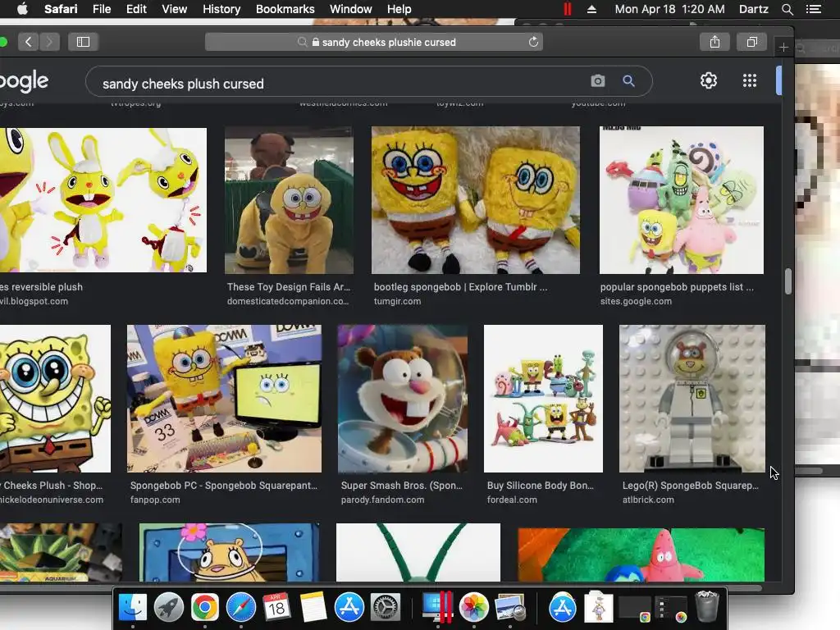Launch Google Chrome from the Dock
This screenshot has width=840, height=630.
coord(204,608)
